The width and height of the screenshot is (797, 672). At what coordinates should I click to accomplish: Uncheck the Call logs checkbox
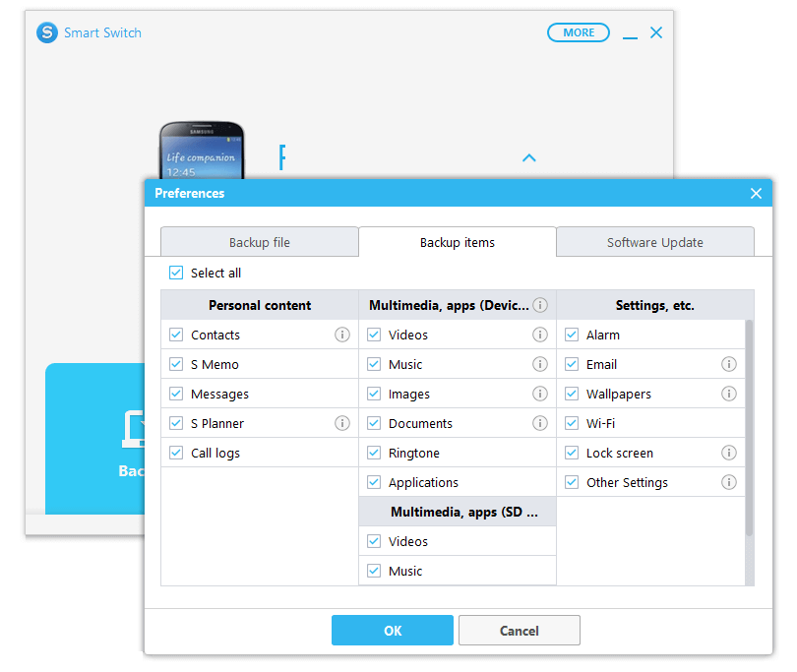tap(176, 453)
